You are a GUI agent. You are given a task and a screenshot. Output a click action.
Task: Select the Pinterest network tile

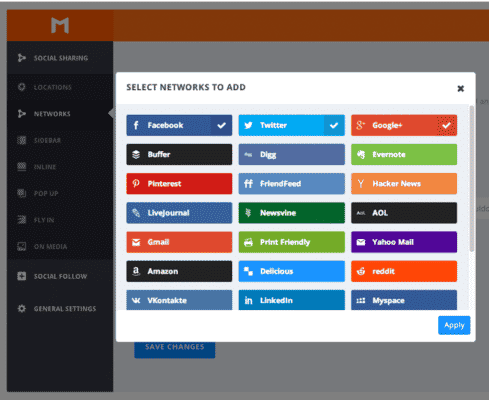pos(179,184)
